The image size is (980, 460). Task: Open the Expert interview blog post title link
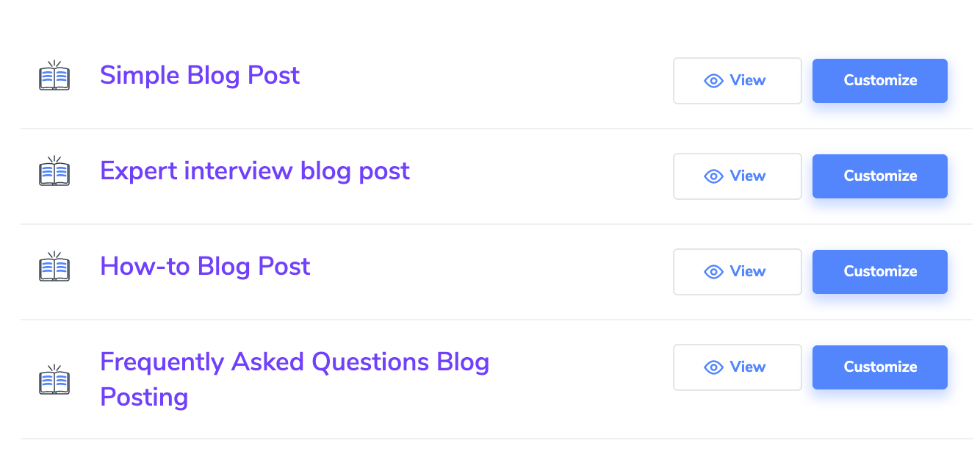[255, 170]
